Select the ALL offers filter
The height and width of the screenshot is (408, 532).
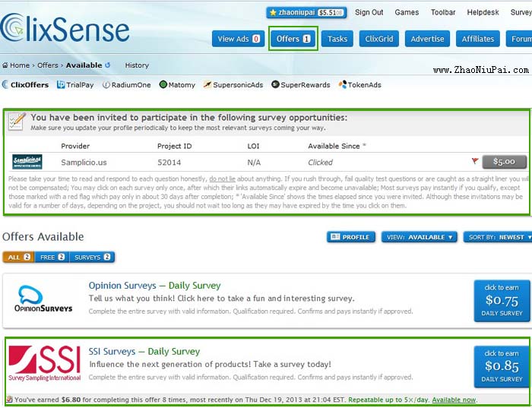[18, 257]
